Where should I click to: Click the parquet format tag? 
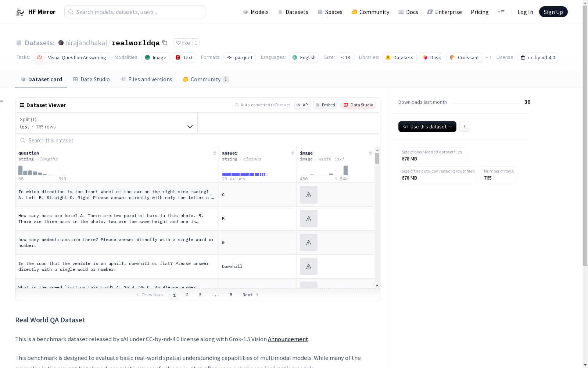click(240, 57)
